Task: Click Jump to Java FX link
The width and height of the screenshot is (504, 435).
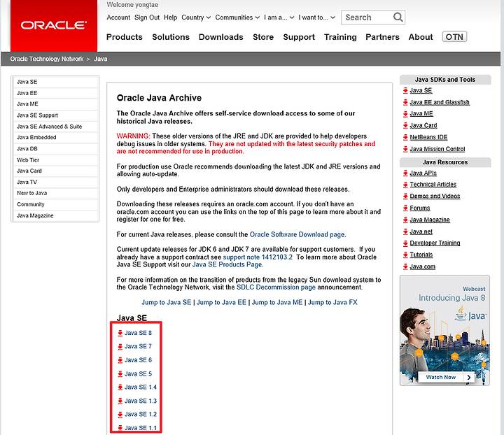Action: [332, 302]
